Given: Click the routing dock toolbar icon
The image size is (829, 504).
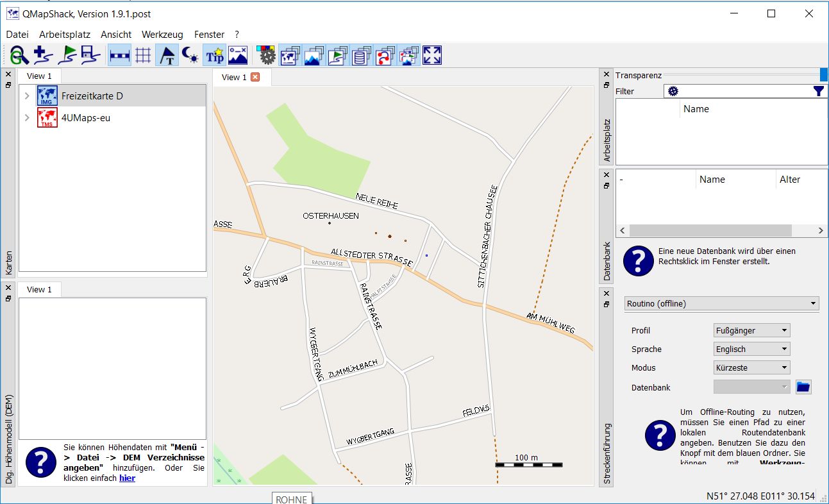Looking at the screenshot, I should tap(385, 55).
